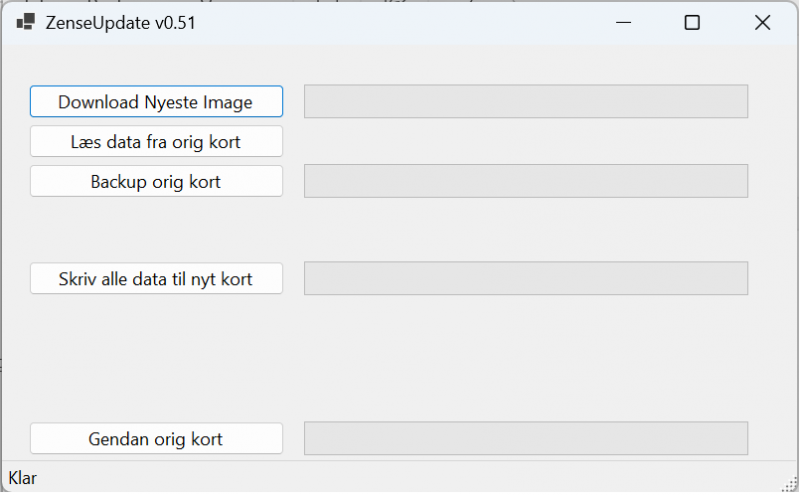
Task: Click Læs data fra orig kort
Action: pyautogui.click(x=156, y=142)
